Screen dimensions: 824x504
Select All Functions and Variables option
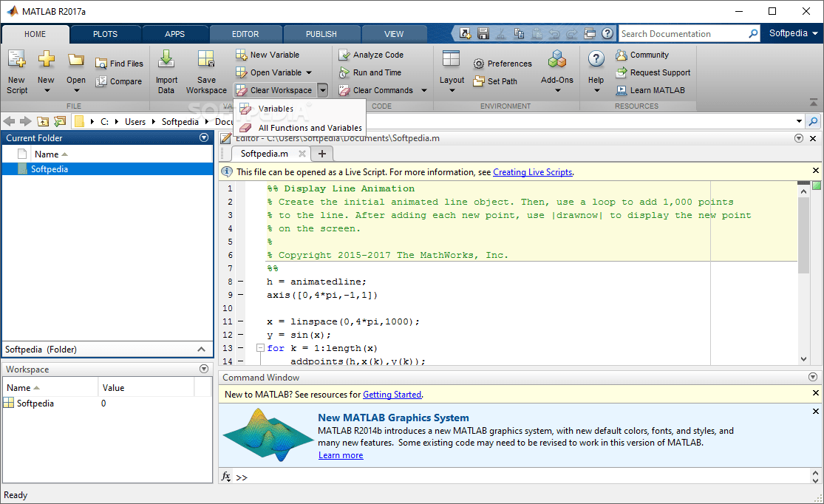pos(299,128)
